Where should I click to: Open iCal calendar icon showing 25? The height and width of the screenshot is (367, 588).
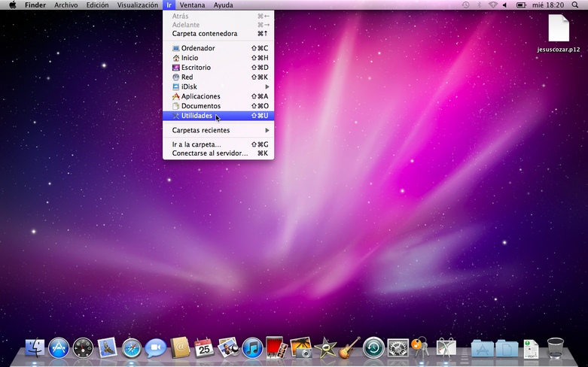(x=204, y=348)
